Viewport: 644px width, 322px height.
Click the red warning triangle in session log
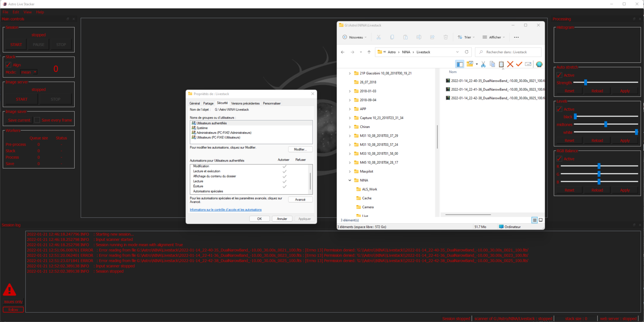(9, 290)
